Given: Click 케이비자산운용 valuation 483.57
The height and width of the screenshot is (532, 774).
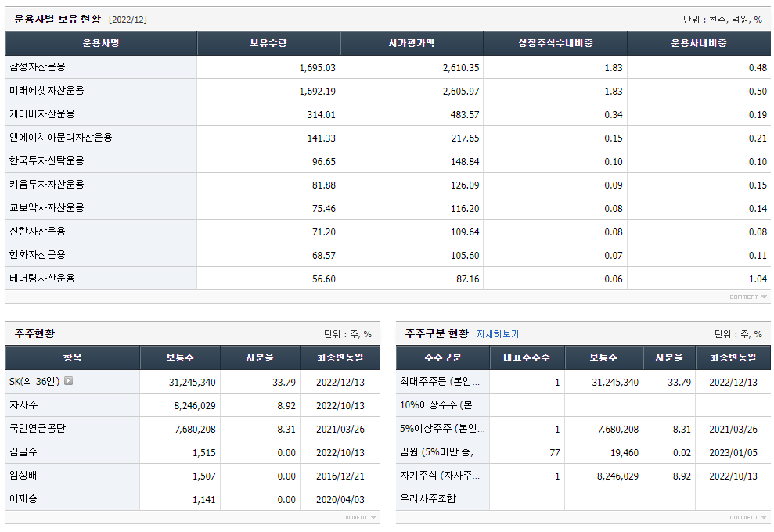Looking at the screenshot, I should coord(465,114).
